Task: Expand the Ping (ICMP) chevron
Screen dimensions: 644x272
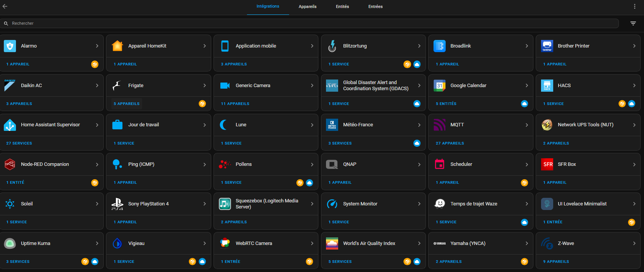Action: [204, 164]
